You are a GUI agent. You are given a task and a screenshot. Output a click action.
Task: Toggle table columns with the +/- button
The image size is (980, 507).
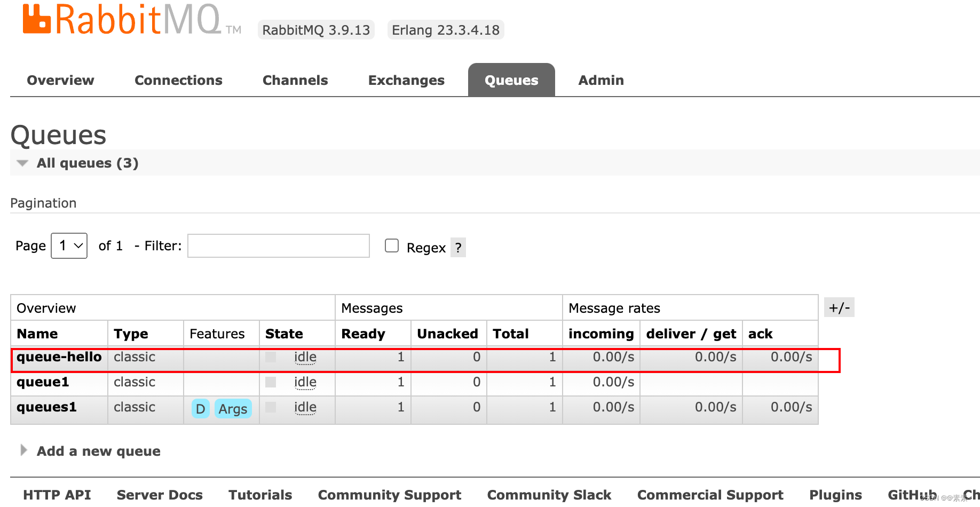(x=839, y=307)
